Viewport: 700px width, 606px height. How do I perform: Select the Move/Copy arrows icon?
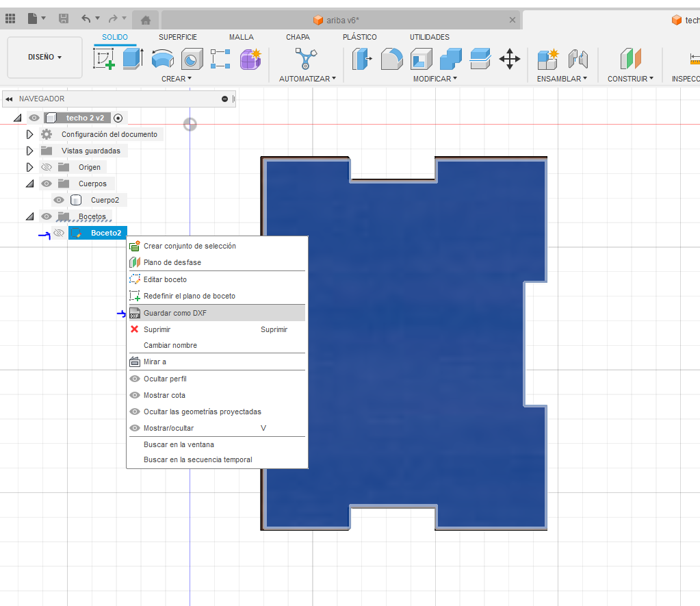(509, 59)
